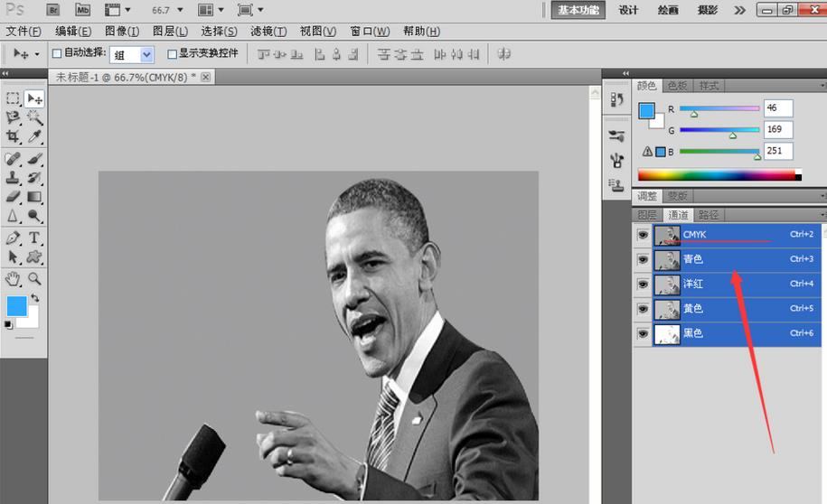Pick the Magic Wand tool
Image resolution: width=827 pixels, height=504 pixels.
point(34,117)
